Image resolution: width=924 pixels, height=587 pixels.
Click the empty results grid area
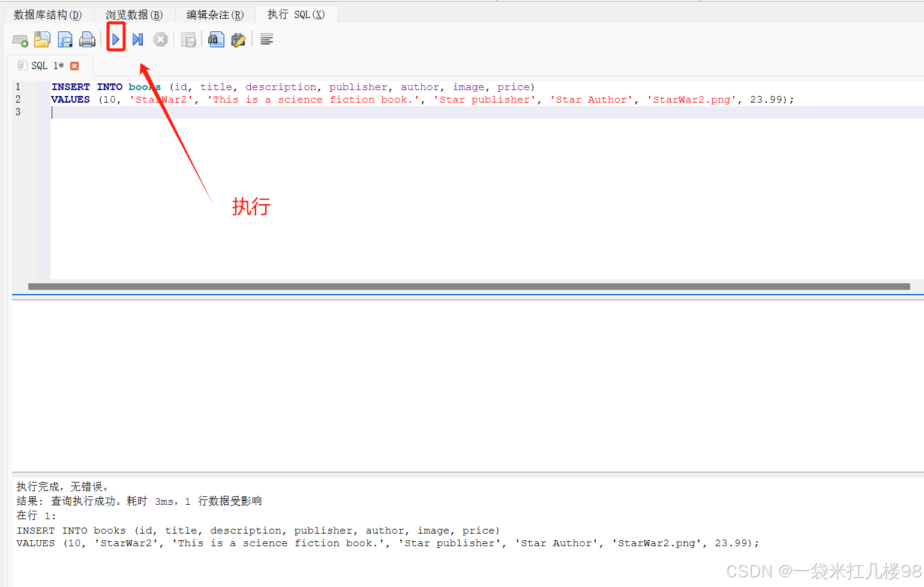click(x=468, y=385)
